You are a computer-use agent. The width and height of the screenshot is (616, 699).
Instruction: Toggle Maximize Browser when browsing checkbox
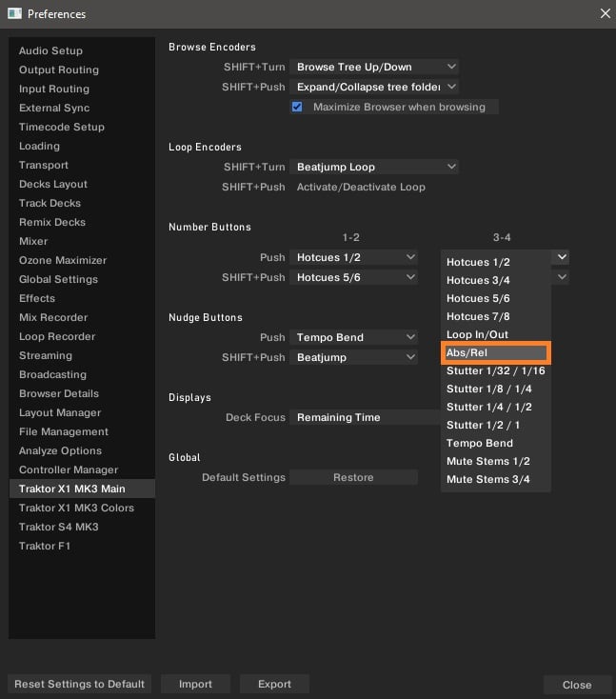pyautogui.click(x=297, y=107)
